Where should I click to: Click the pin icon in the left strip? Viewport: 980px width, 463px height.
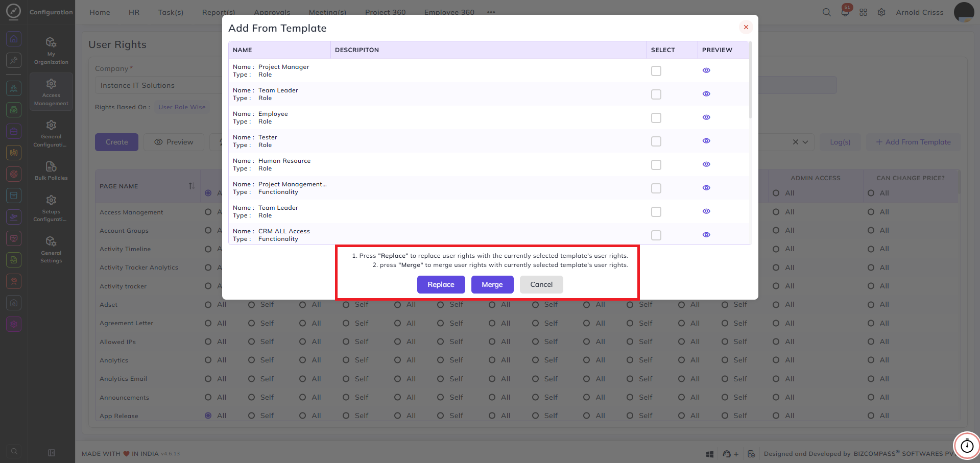point(14,60)
